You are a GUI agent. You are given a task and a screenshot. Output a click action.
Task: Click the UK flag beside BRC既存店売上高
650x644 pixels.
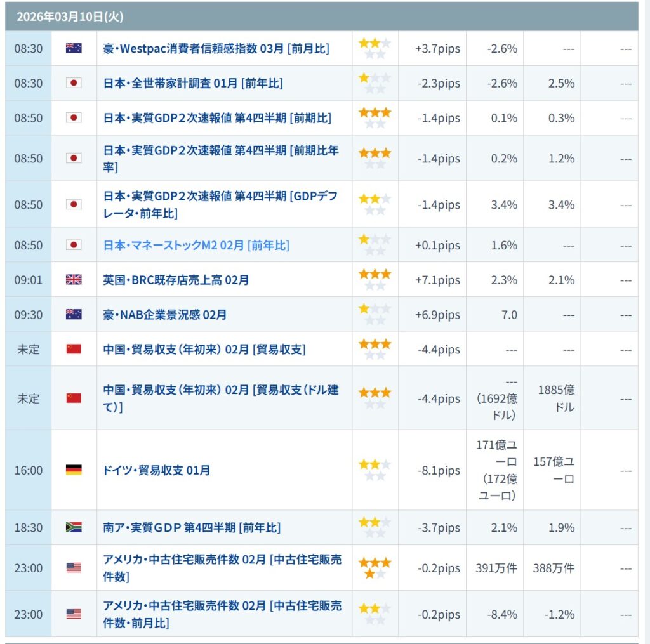(74, 280)
